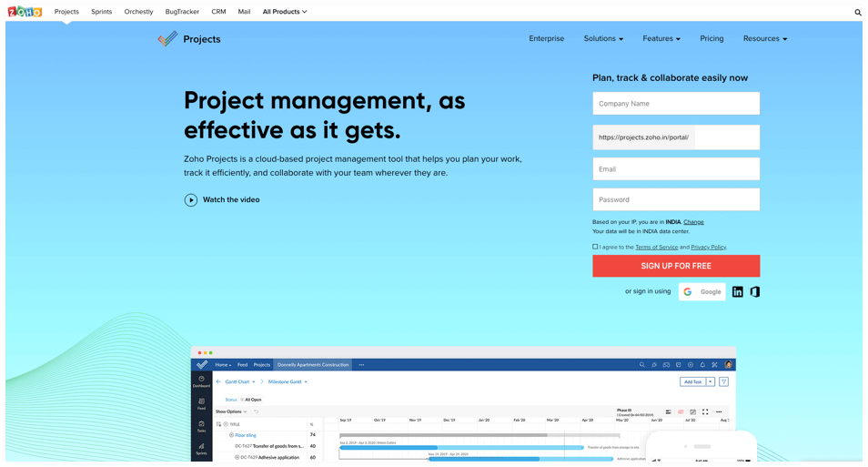Screen dimensions: 868x467
Task: Go to CRM in the top bar
Action: tap(218, 12)
